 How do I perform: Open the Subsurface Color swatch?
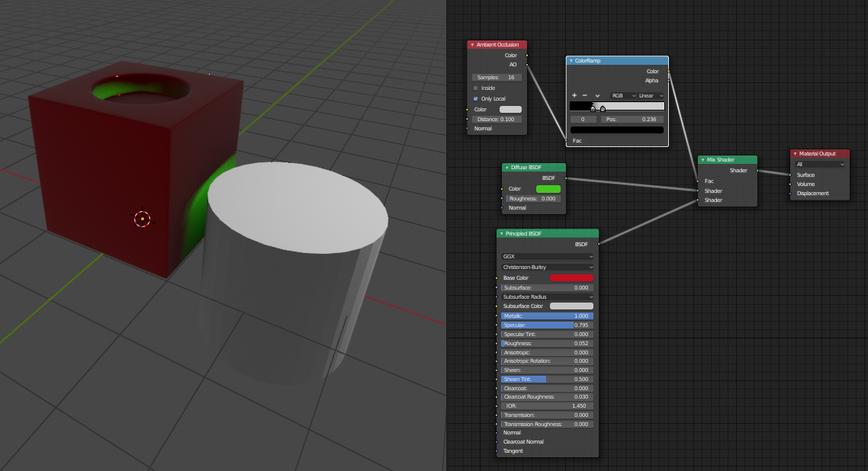pyautogui.click(x=571, y=306)
